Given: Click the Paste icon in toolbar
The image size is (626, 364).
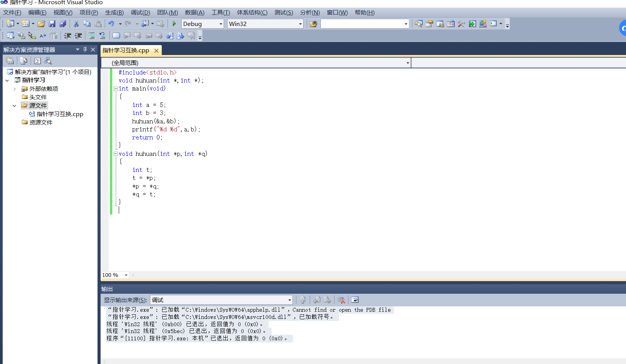Looking at the screenshot, I should point(98,24).
